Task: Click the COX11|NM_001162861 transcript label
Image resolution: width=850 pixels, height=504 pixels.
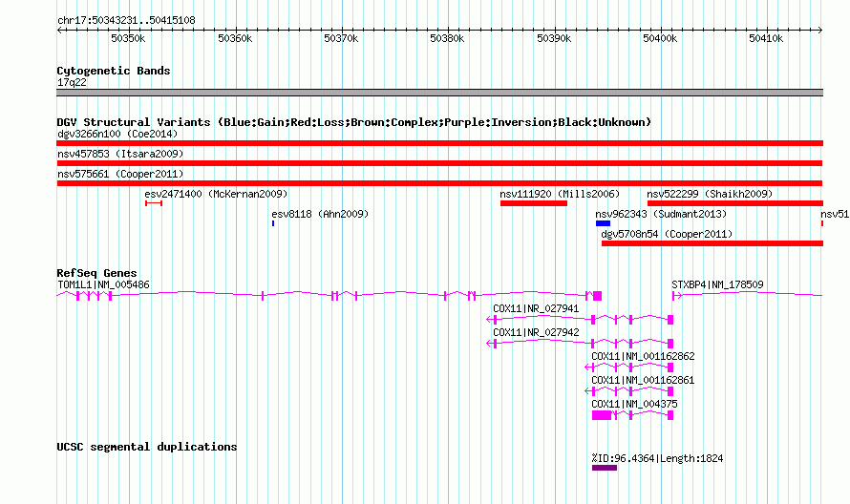Action: point(643,380)
